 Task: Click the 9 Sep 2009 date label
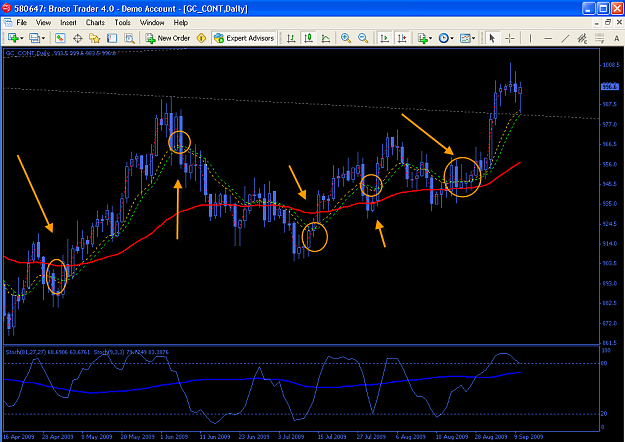pos(529,437)
